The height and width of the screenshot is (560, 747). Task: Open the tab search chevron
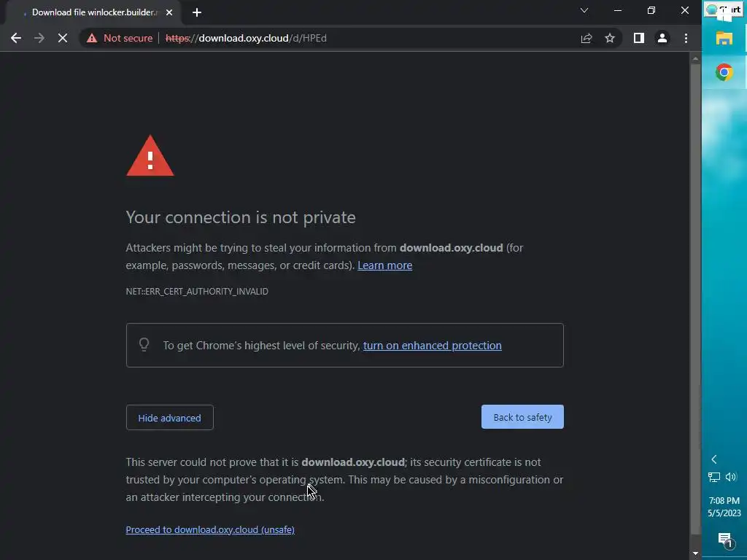(x=584, y=10)
